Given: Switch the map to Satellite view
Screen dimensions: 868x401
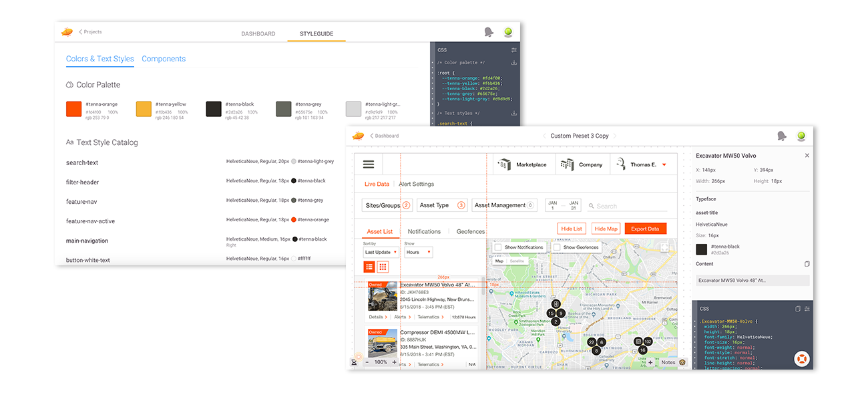Looking at the screenshot, I should click(517, 261).
